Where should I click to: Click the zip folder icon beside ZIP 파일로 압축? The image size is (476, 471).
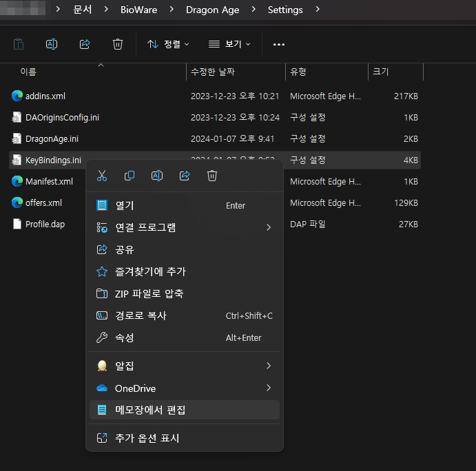click(102, 293)
